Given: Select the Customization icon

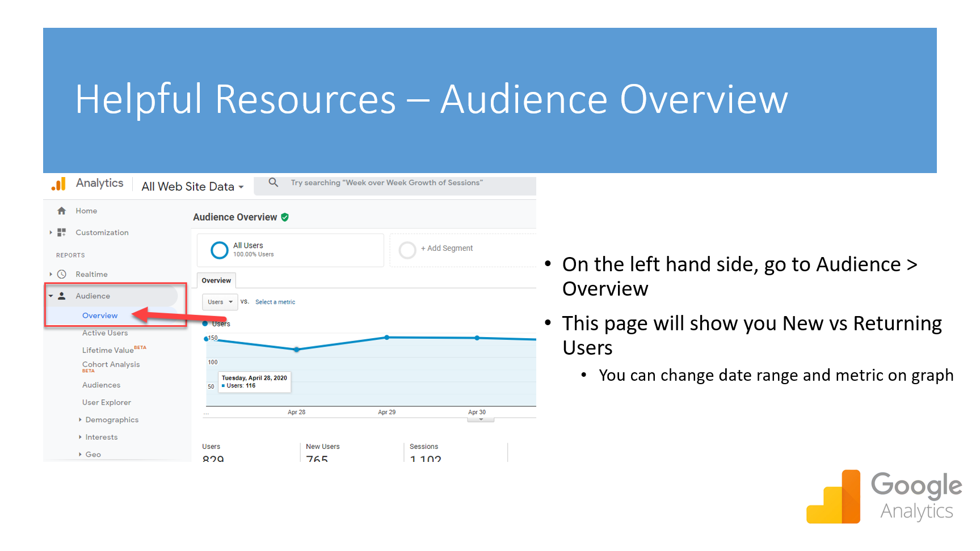Looking at the screenshot, I should click(61, 232).
